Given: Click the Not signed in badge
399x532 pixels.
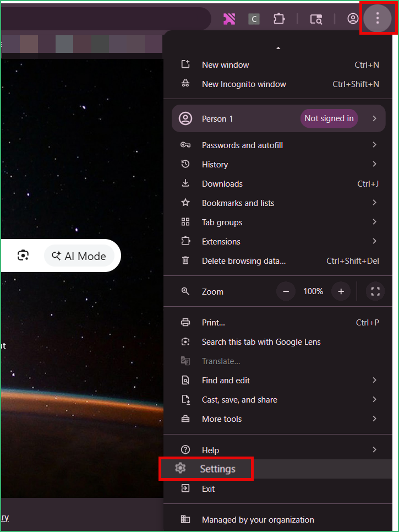Looking at the screenshot, I should click(x=329, y=118).
